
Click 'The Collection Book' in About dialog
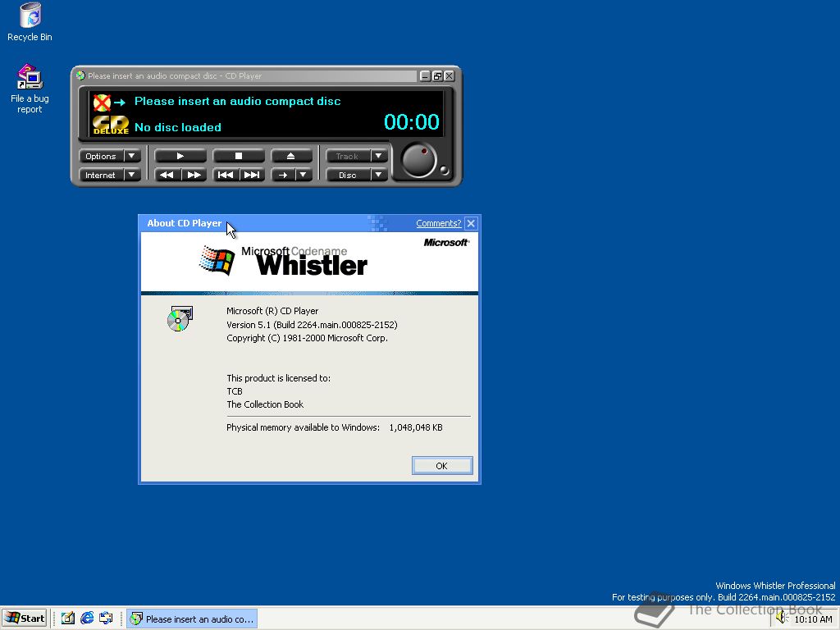click(x=265, y=404)
